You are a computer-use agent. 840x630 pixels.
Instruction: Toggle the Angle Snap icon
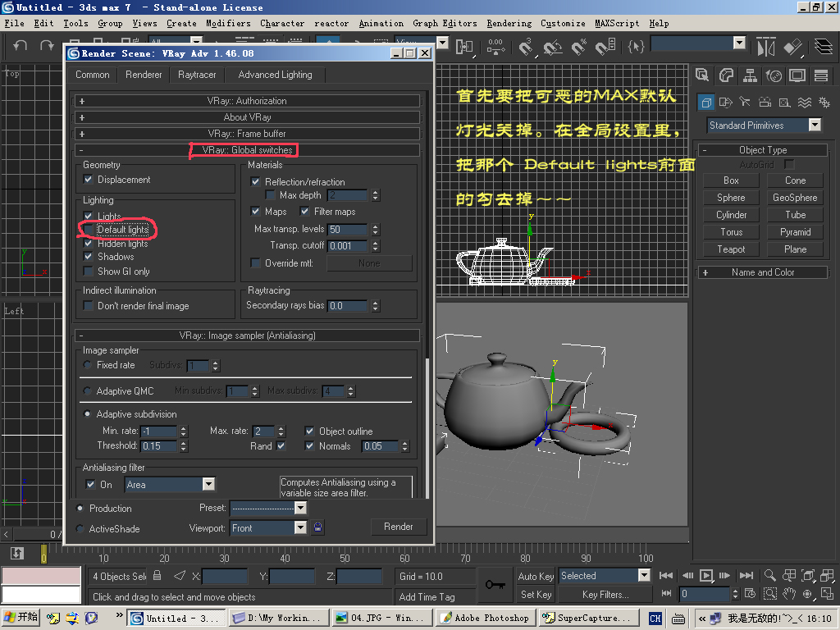tap(552, 47)
